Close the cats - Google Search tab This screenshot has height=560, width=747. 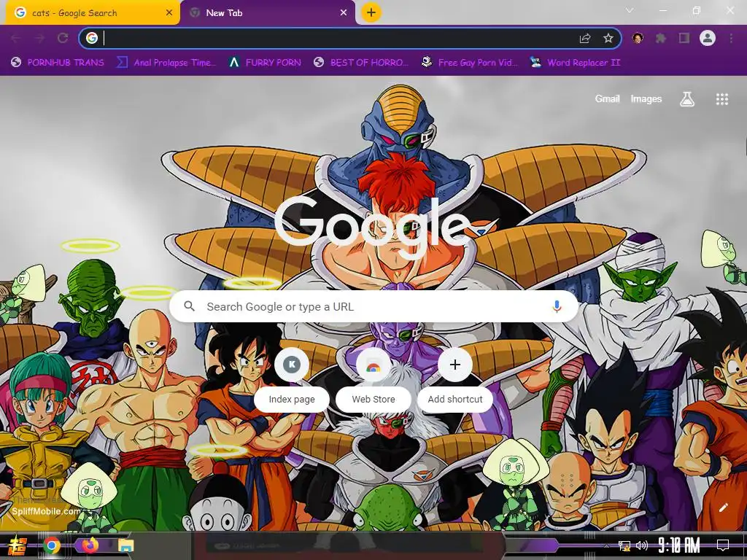click(169, 13)
